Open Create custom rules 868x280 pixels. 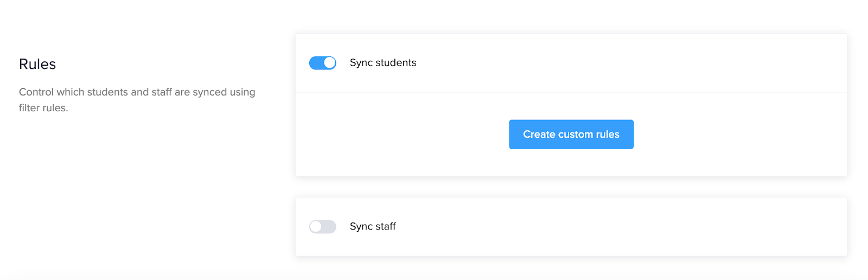click(571, 135)
